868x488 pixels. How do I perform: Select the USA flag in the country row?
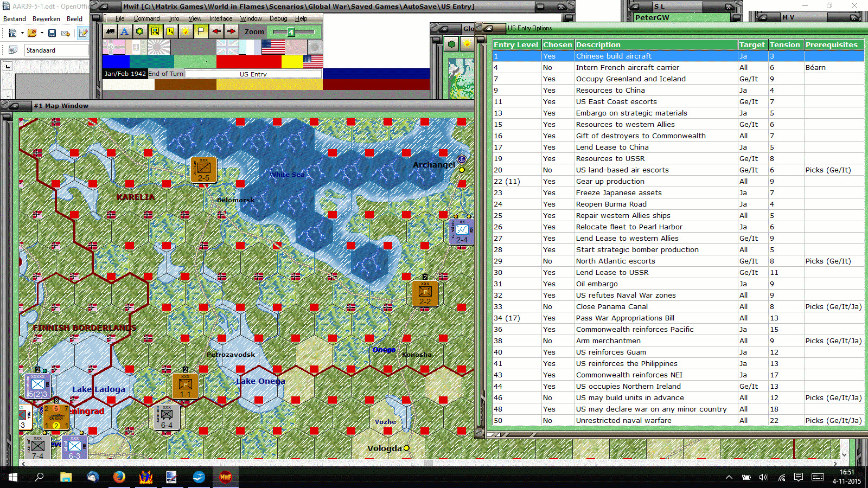tap(273, 47)
